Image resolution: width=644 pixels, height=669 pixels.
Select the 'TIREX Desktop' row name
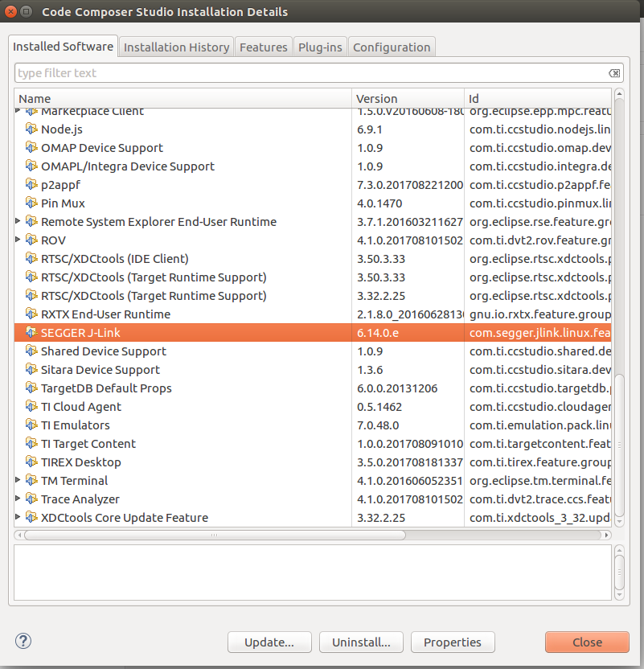(81, 462)
